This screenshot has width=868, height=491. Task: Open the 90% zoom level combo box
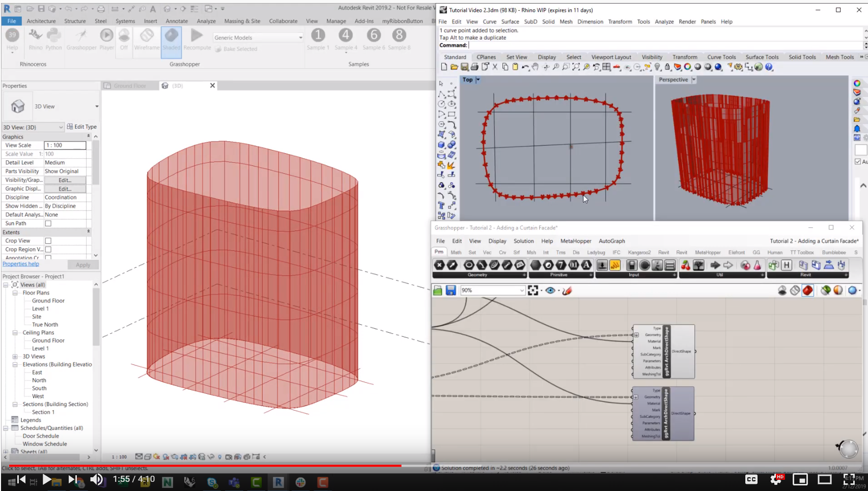coord(492,291)
